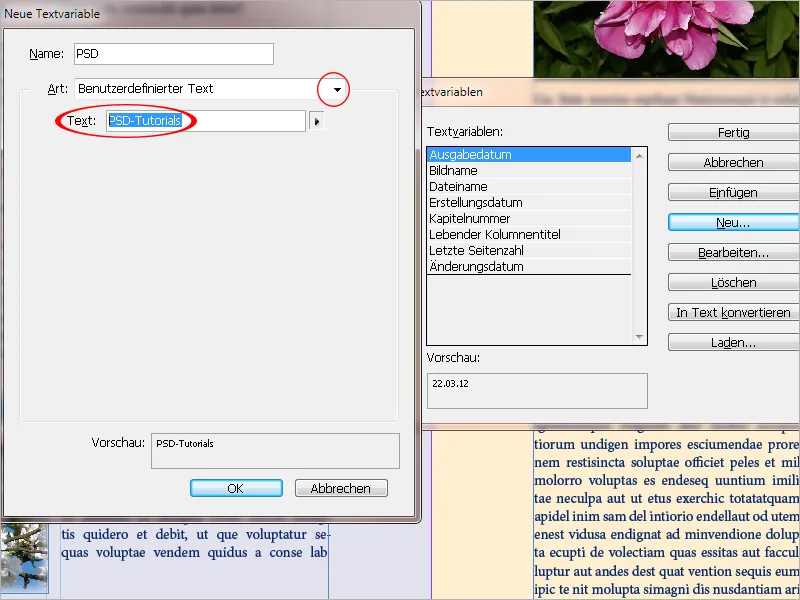Click the list scrollbar down arrow

639,337
